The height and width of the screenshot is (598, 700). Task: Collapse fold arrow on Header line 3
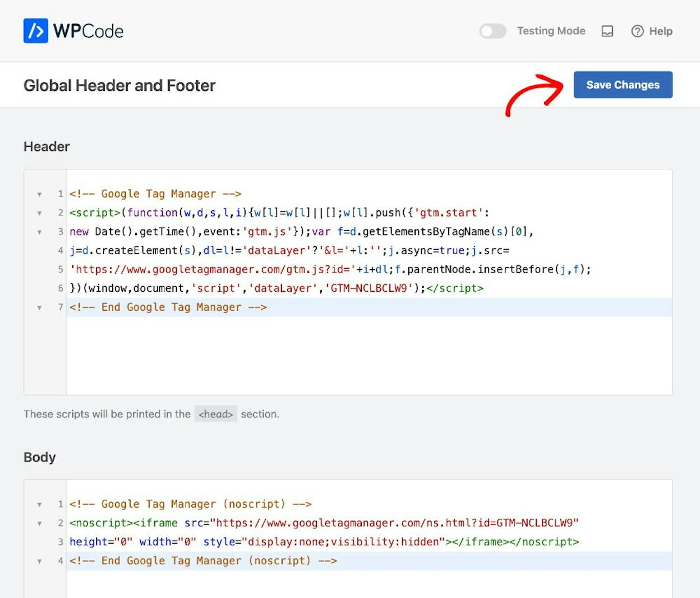click(x=39, y=232)
